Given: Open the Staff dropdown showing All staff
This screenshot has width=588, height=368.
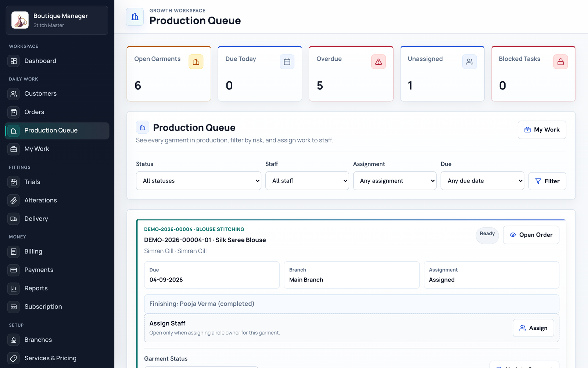Looking at the screenshot, I should click(307, 181).
